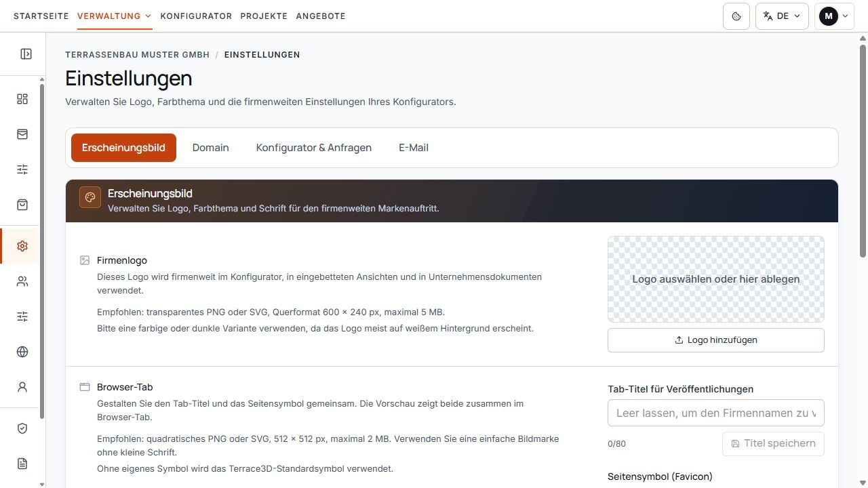
Task: Open the shield check sidebar icon
Action: 22,428
